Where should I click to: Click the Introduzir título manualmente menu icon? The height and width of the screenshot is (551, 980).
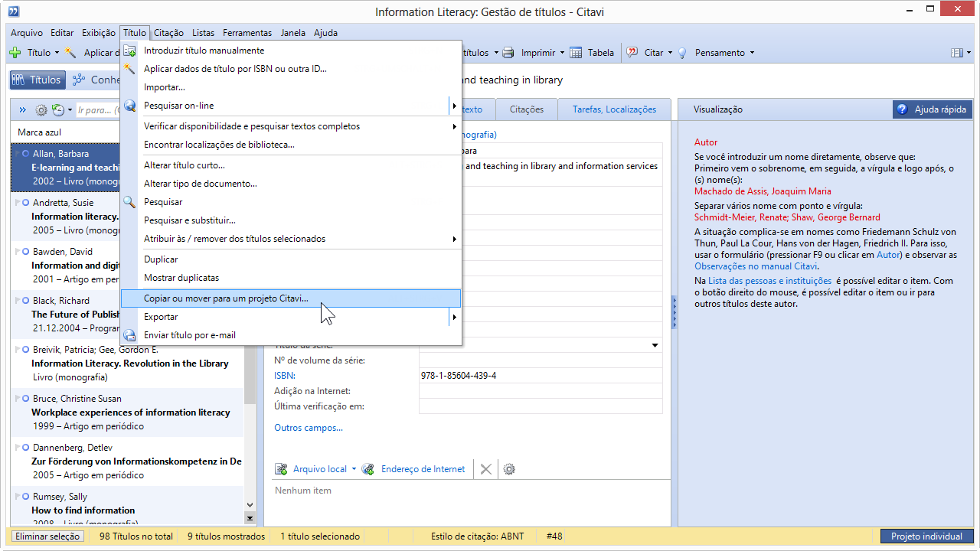(130, 51)
